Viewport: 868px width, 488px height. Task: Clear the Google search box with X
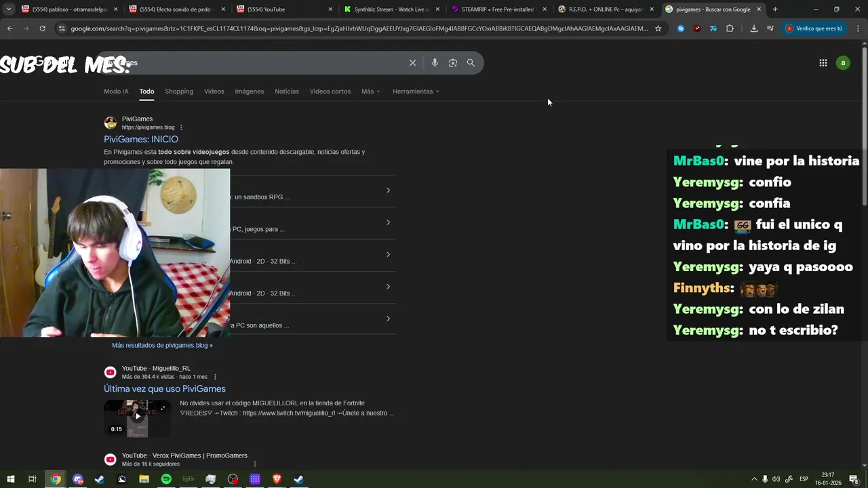(412, 62)
